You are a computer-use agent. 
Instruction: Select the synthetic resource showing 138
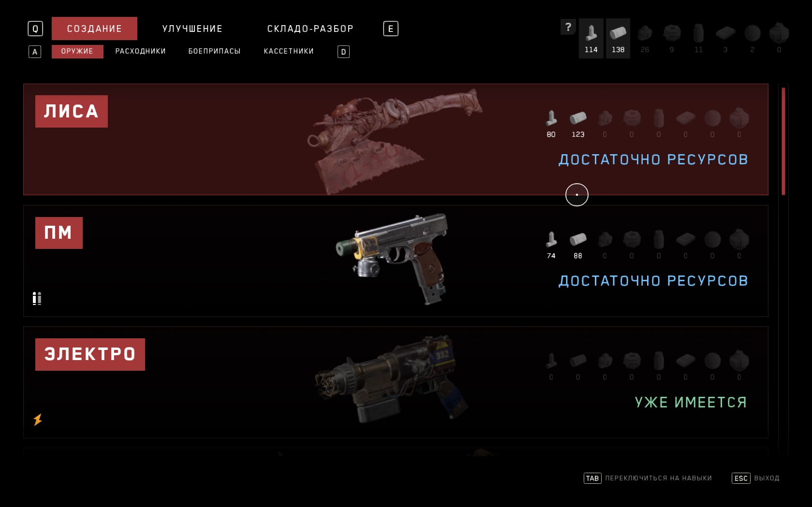[618, 38]
